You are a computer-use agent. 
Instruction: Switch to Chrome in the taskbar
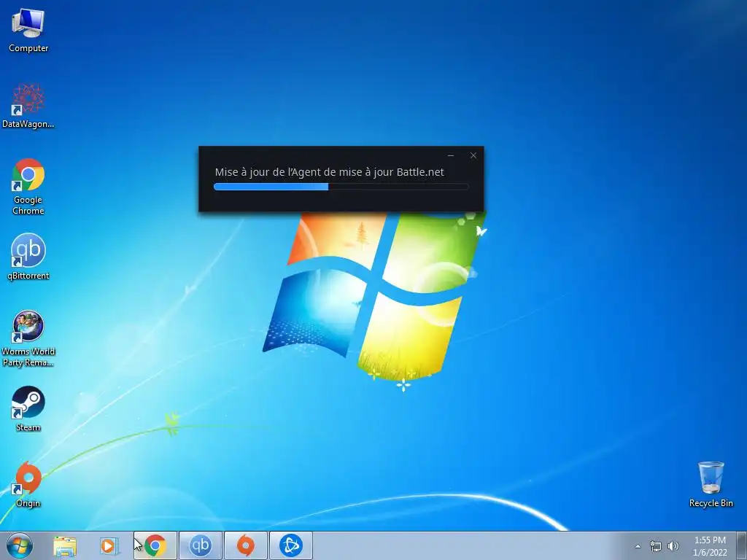155,545
